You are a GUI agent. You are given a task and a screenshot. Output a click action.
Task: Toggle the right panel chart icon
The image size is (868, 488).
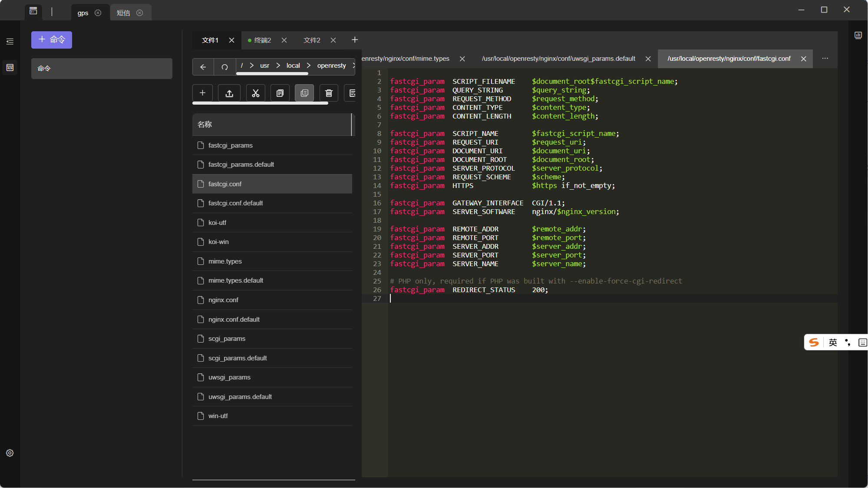[x=858, y=36]
